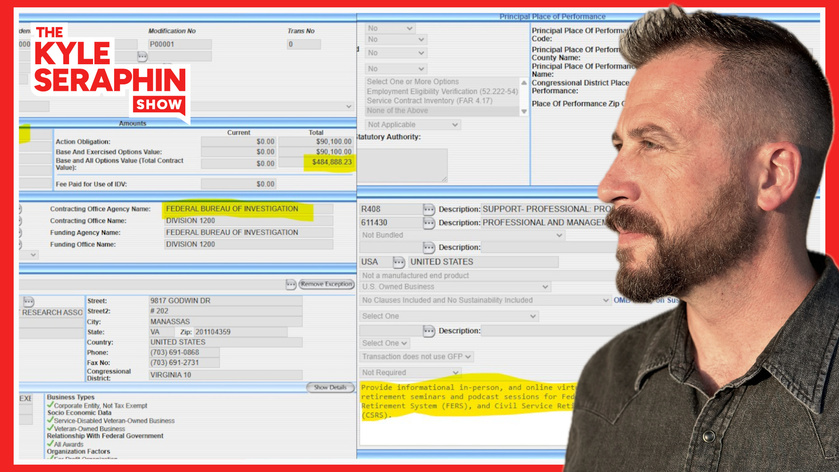The height and width of the screenshot is (472, 839).
Task: Open the Not Applicable dropdown
Action: coord(413,125)
